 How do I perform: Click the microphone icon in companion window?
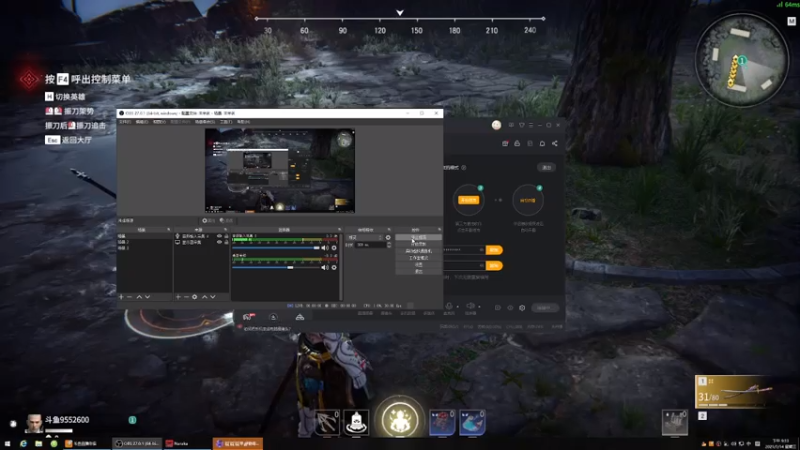[449, 306]
